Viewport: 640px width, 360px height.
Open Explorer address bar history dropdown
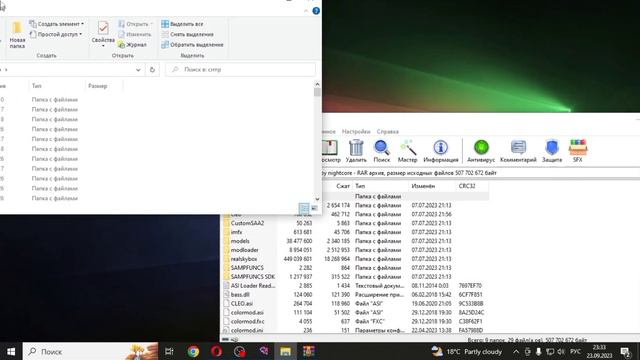[138, 70]
